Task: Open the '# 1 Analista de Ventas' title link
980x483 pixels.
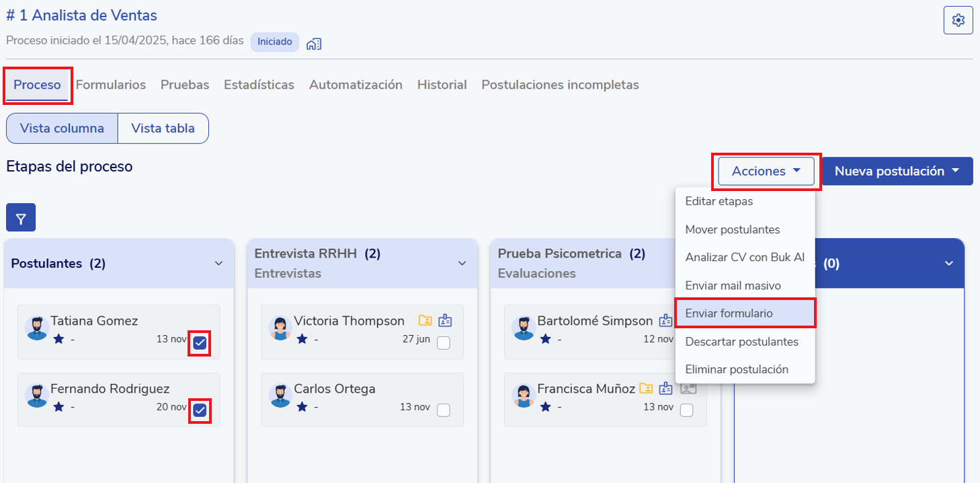Action: [81, 15]
